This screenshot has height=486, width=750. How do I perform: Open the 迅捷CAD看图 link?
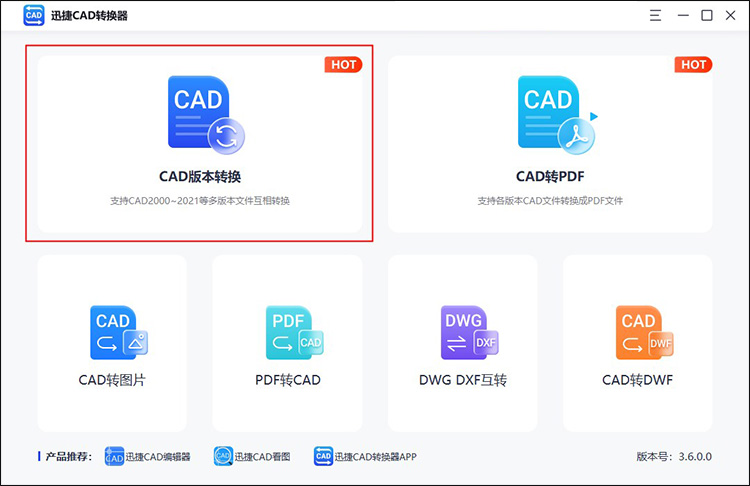coord(262,457)
